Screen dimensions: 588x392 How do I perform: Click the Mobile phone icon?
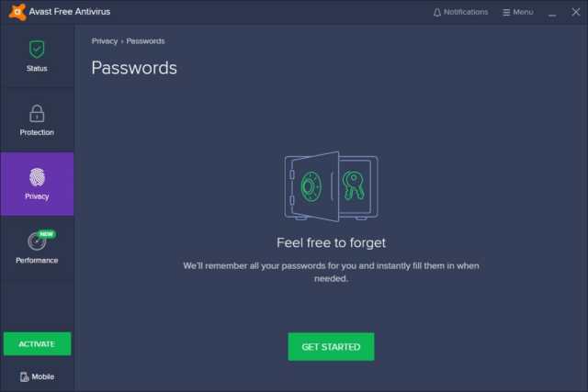click(x=25, y=376)
